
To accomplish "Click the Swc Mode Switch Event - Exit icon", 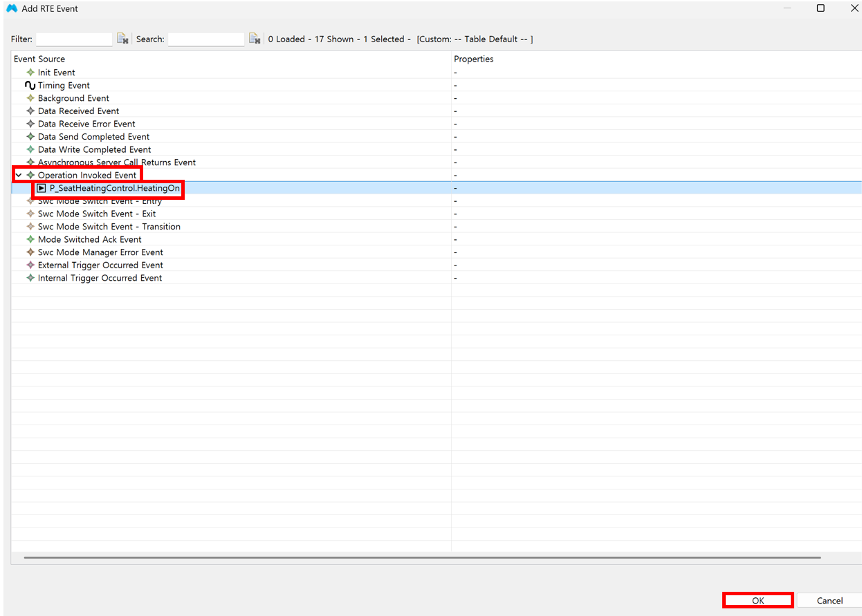I will coord(30,214).
